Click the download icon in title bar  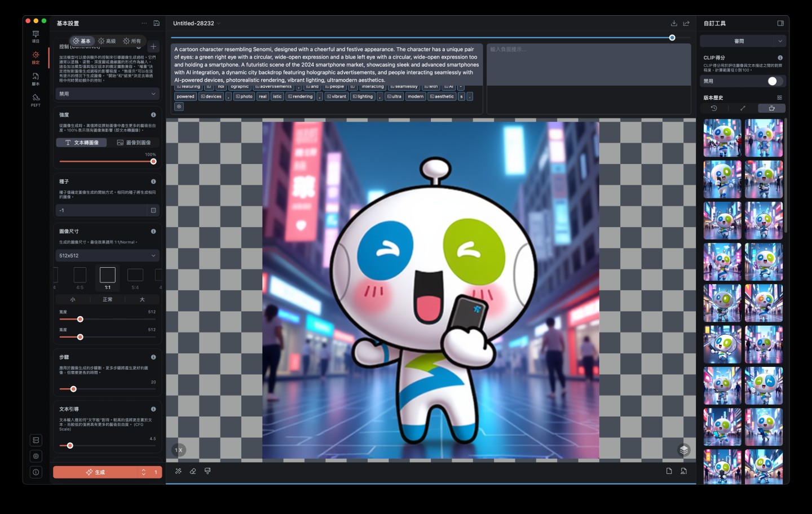coord(674,23)
